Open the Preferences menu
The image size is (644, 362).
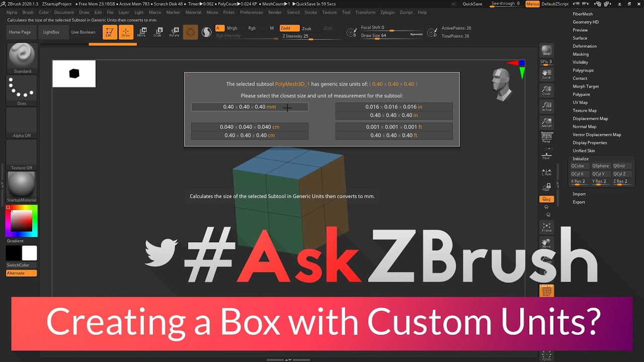[x=252, y=12]
